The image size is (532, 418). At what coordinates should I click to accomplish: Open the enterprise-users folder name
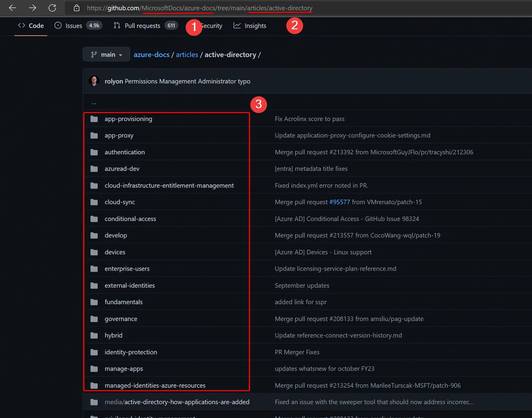tap(127, 269)
